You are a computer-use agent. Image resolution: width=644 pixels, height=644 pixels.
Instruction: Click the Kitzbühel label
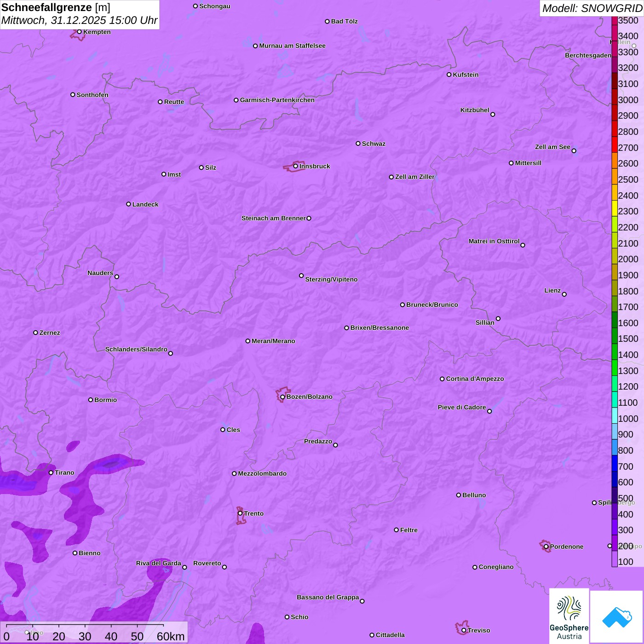click(x=475, y=110)
